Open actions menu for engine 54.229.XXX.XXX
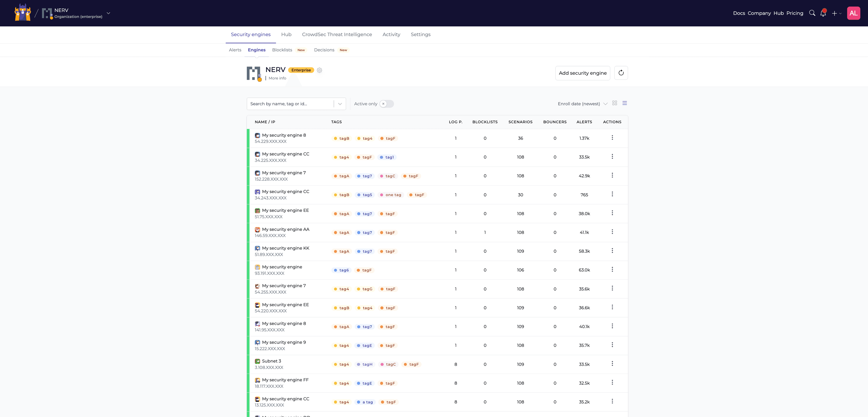The height and width of the screenshot is (417, 868). point(612,138)
